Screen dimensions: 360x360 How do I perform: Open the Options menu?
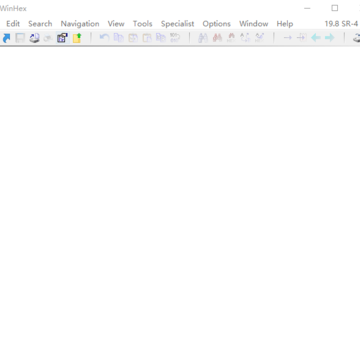tap(217, 24)
